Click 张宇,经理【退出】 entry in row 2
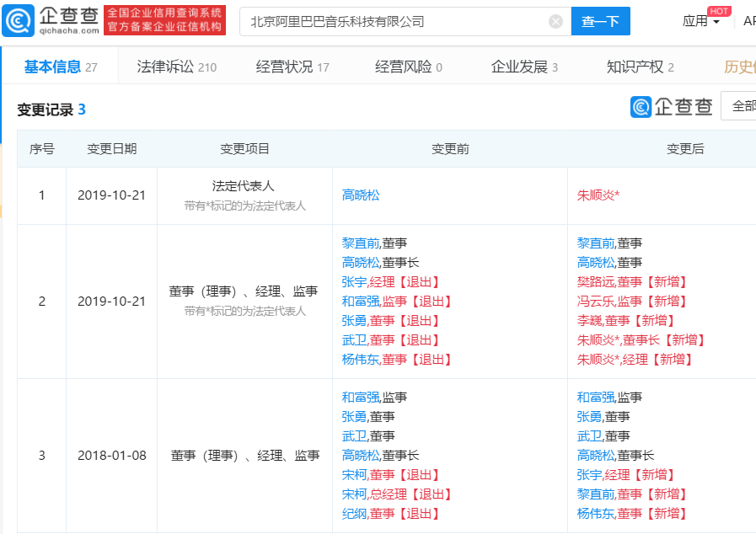 tap(390, 282)
